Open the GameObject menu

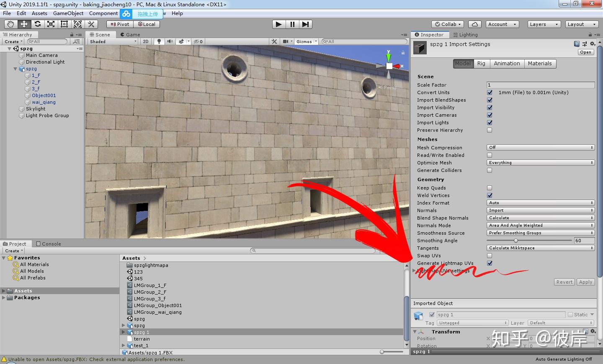point(68,13)
